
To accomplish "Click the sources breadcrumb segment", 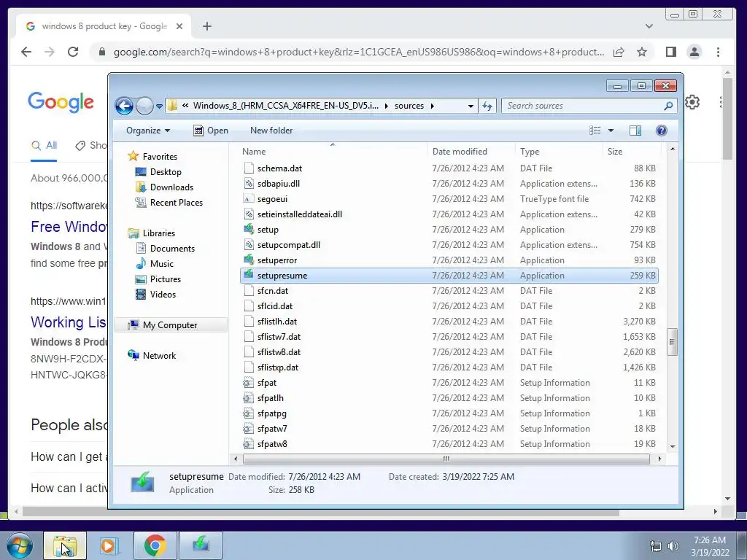I will pos(409,106).
